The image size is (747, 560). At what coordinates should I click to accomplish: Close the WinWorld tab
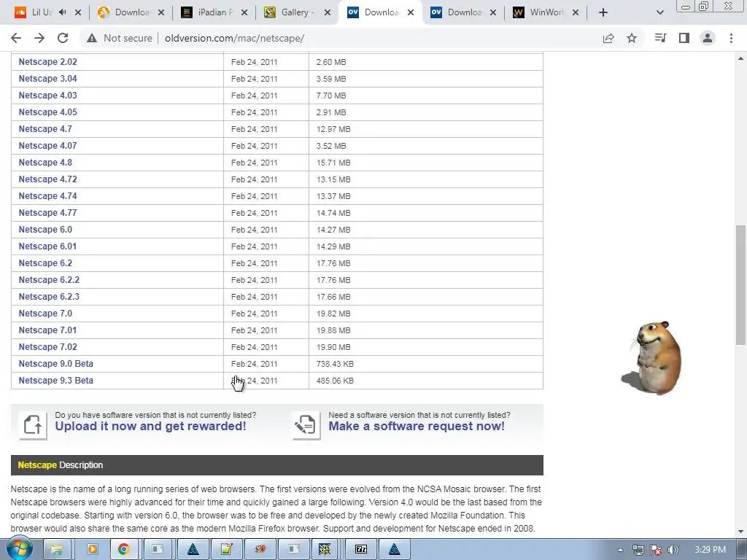(x=576, y=12)
